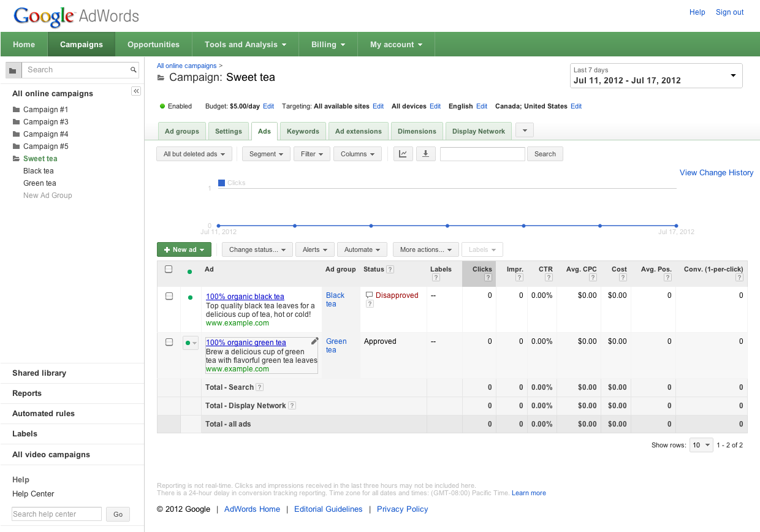760x532 pixels.
Task: Click the Clicks column help icon
Action: pos(488,278)
